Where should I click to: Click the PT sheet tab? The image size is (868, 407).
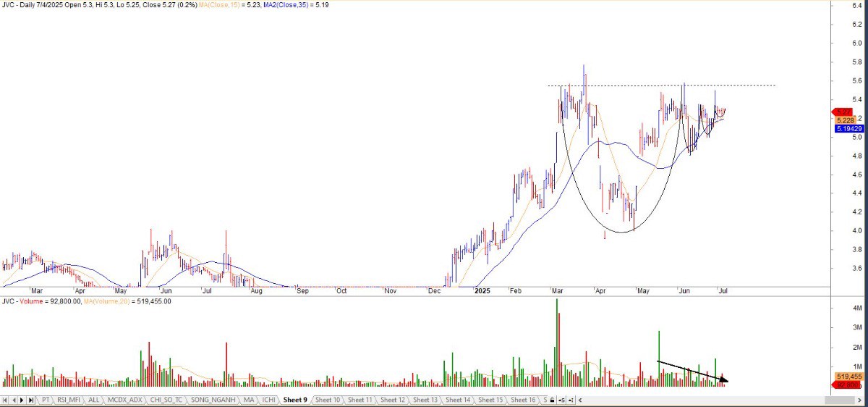[46, 400]
